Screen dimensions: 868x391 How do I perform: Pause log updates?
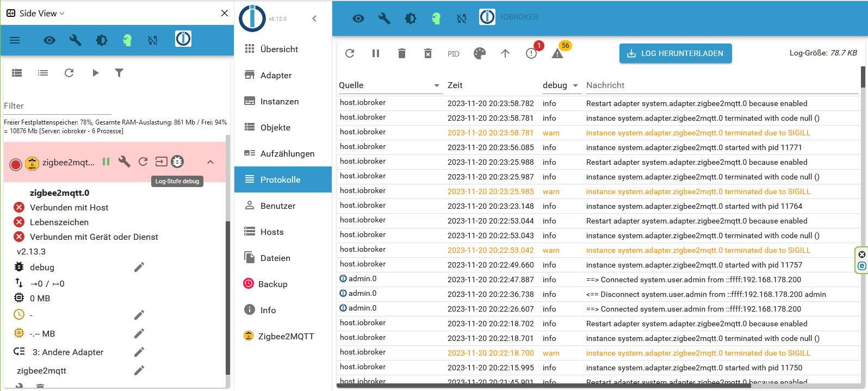pos(376,53)
